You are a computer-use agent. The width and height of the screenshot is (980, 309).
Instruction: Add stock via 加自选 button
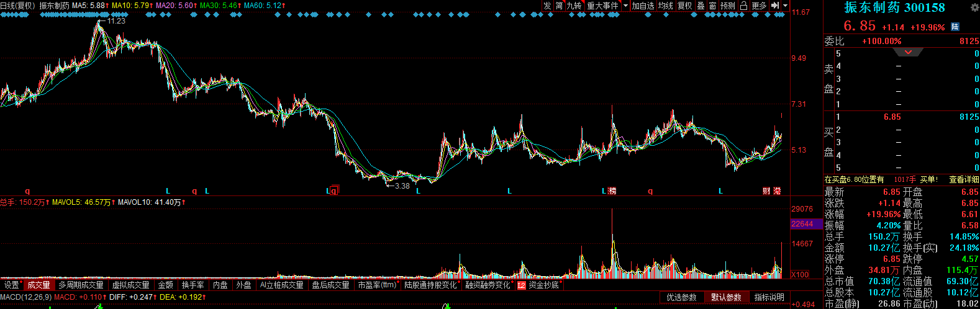[x=643, y=6]
